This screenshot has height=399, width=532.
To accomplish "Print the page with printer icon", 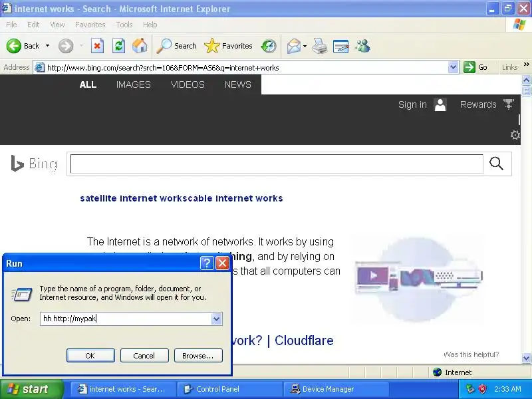I will [x=320, y=46].
